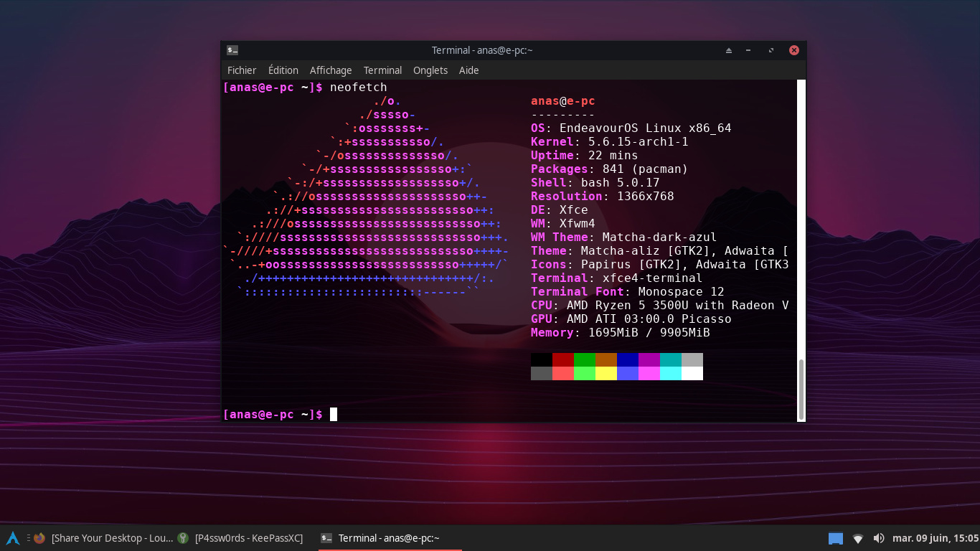The height and width of the screenshot is (551, 980).
Task: Click the WM: Xfwm4 line
Action: (x=563, y=224)
